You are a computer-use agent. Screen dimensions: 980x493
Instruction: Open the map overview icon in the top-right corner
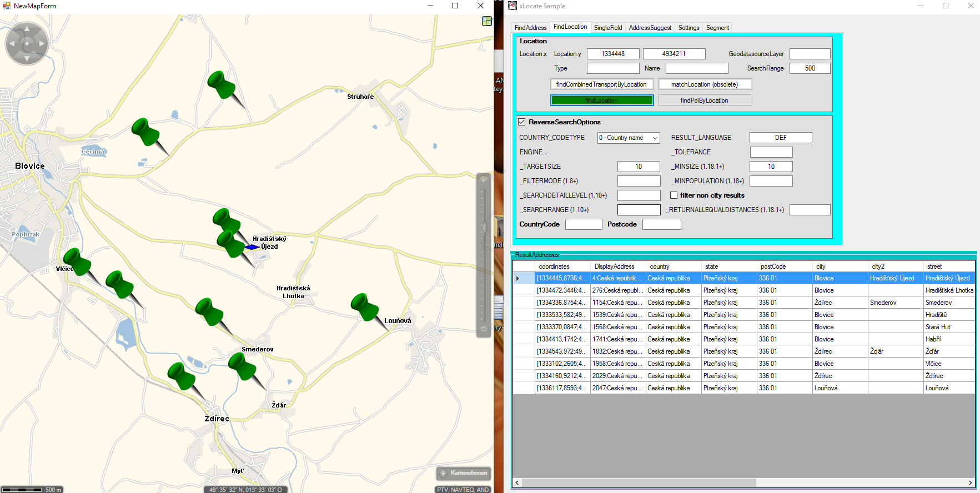pyautogui.click(x=487, y=21)
